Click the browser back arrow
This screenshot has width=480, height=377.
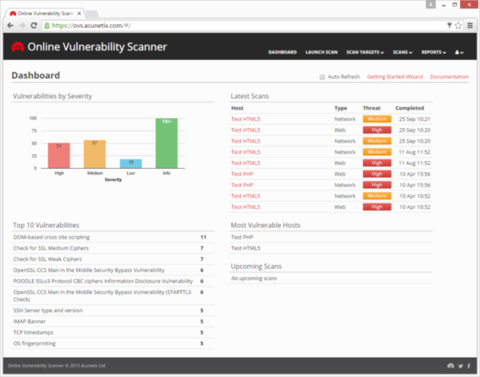click(10, 25)
